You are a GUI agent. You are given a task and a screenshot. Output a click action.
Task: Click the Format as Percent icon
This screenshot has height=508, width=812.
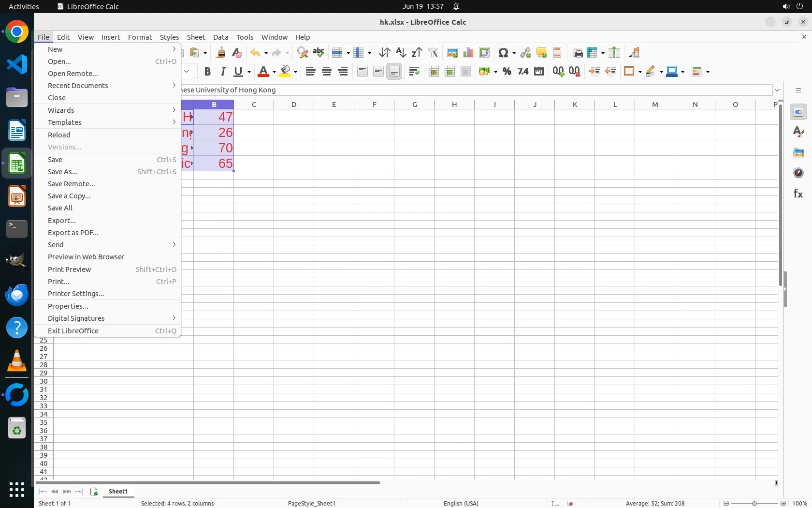click(507, 72)
